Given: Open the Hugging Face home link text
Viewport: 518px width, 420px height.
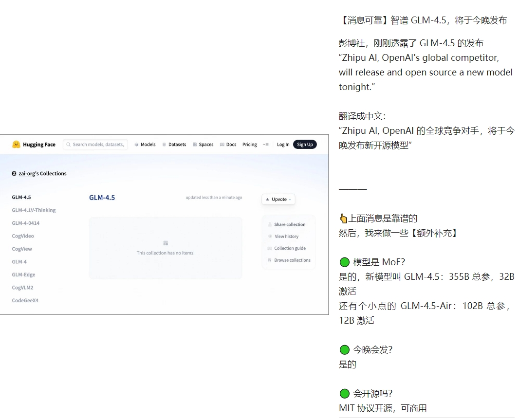Looking at the screenshot, I should pyautogui.click(x=39, y=145).
